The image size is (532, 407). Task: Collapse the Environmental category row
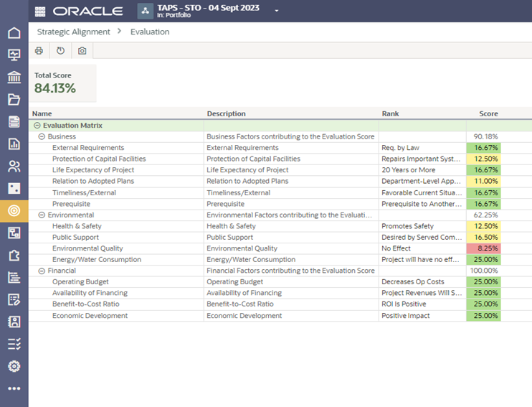click(42, 215)
